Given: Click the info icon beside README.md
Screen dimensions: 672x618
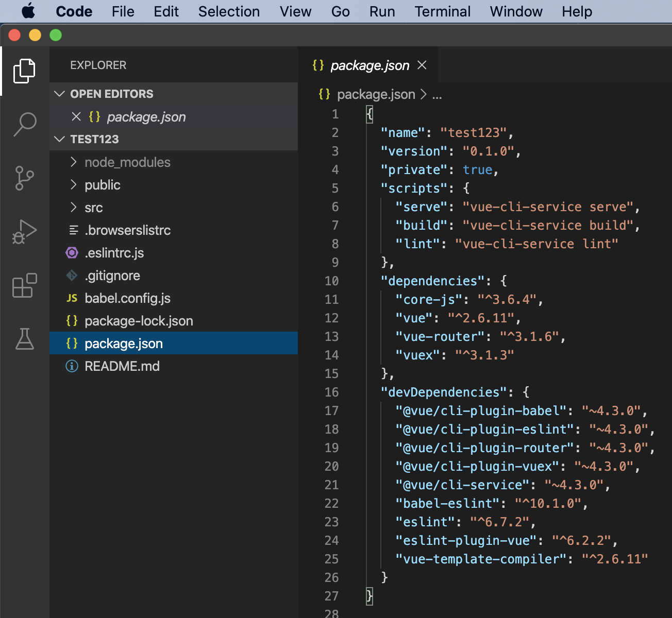Looking at the screenshot, I should pyautogui.click(x=72, y=366).
